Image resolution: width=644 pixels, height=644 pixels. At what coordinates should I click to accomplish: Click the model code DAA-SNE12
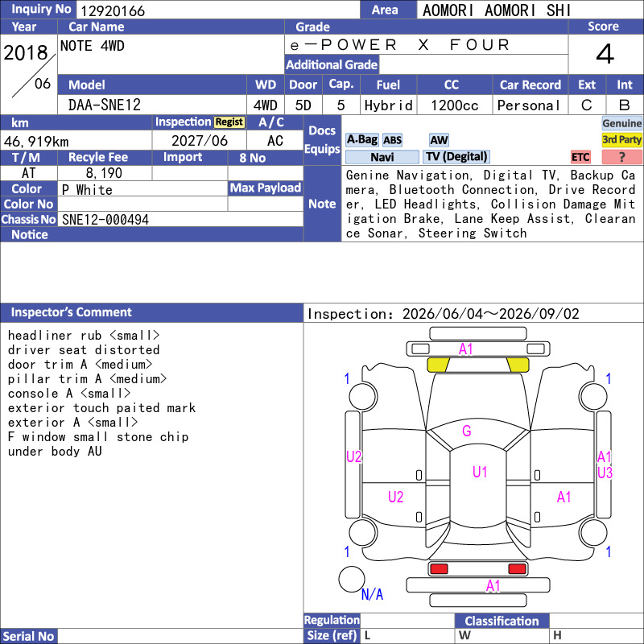105,105
